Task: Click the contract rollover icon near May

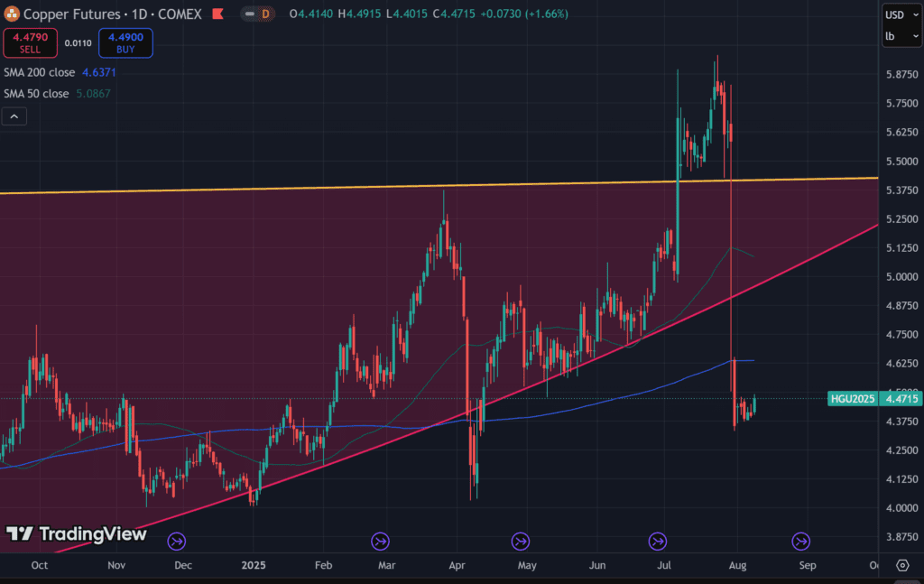Action: 521,542
